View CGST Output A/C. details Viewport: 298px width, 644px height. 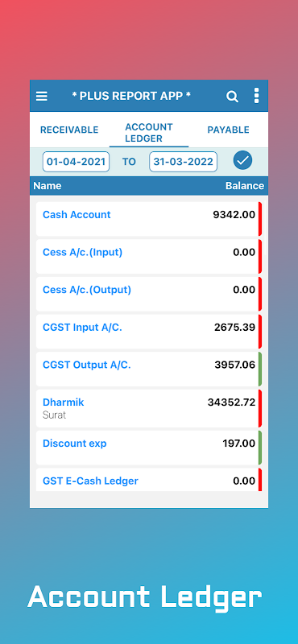(x=149, y=369)
